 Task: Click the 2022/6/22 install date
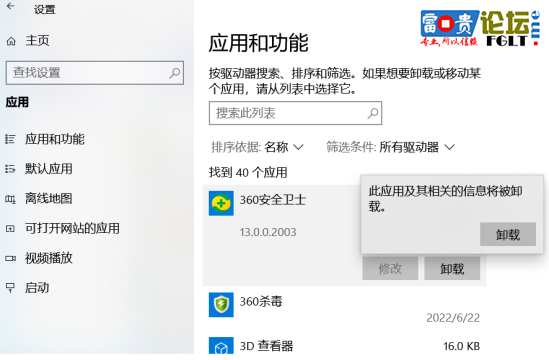point(453,318)
